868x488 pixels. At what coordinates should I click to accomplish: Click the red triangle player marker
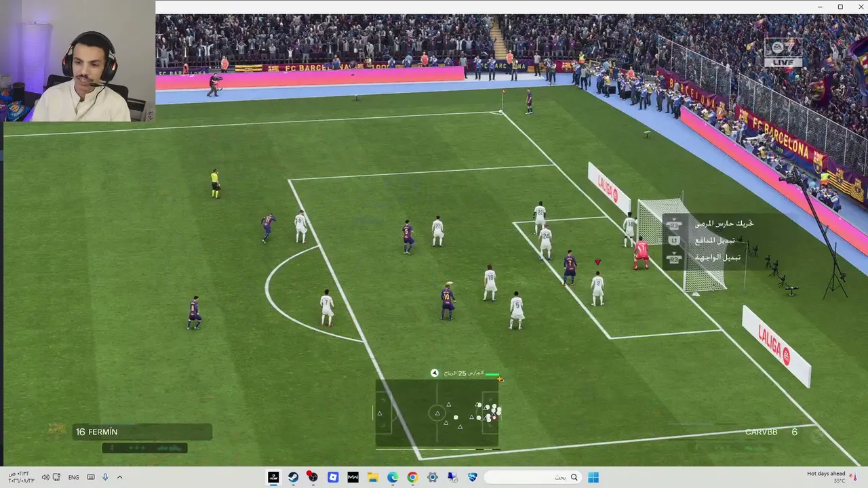(x=597, y=262)
